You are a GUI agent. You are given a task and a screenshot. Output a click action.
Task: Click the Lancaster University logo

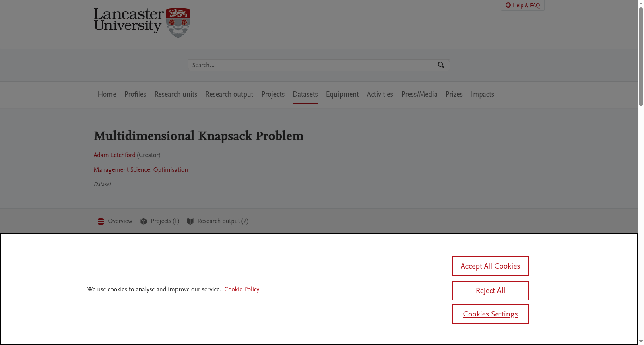(142, 23)
